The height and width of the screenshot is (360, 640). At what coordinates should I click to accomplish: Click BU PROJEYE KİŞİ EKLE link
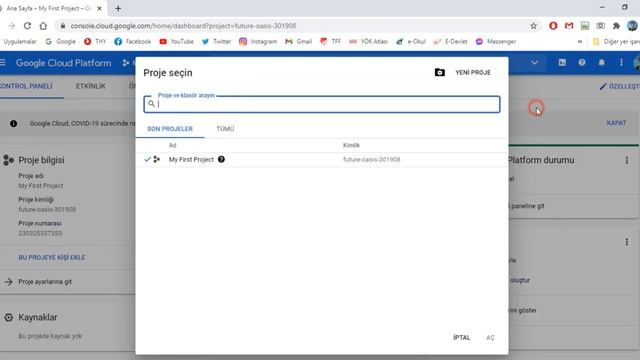click(52, 258)
